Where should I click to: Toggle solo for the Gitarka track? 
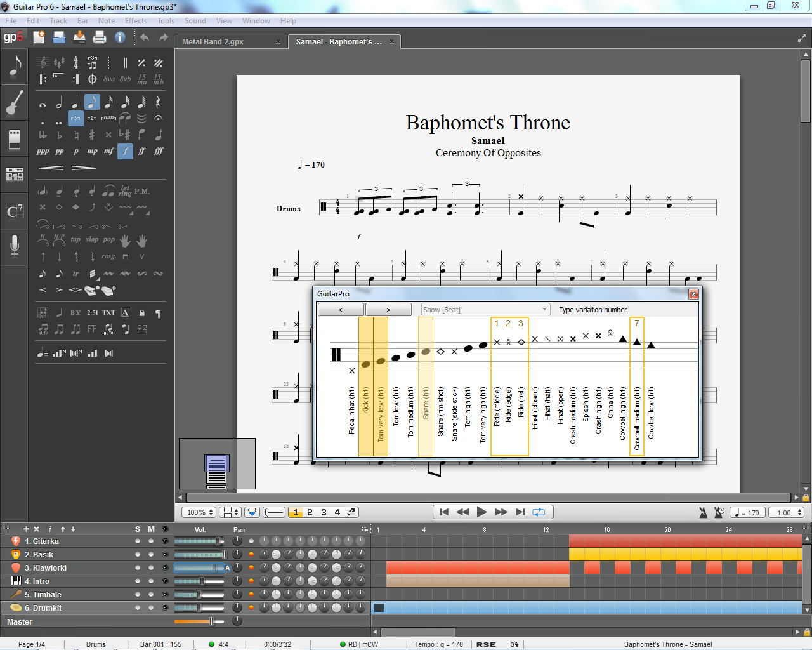tap(138, 541)
